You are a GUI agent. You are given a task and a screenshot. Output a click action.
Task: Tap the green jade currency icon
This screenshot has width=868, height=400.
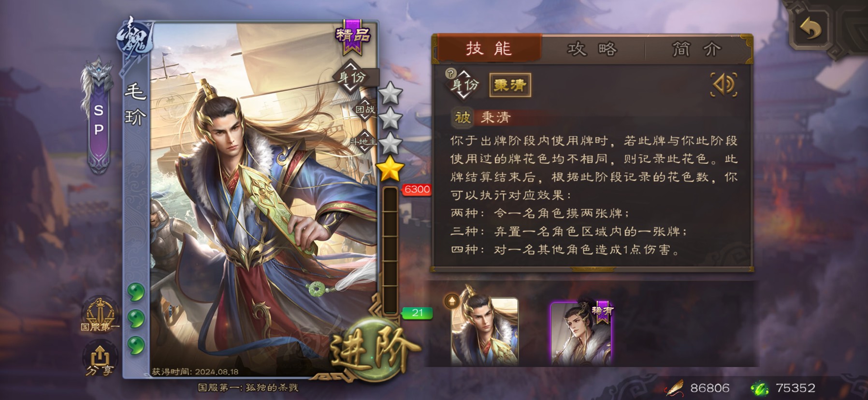coord(759,388)
